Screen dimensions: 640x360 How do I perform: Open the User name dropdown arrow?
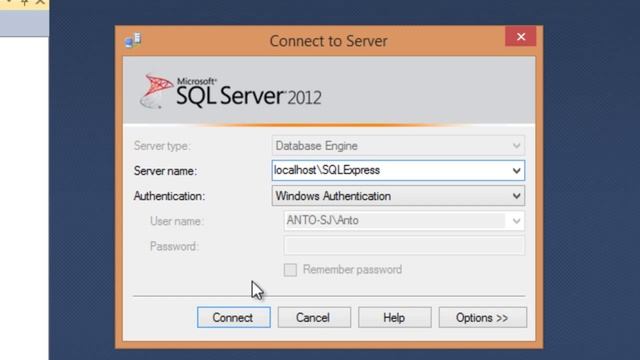[516, 221]
